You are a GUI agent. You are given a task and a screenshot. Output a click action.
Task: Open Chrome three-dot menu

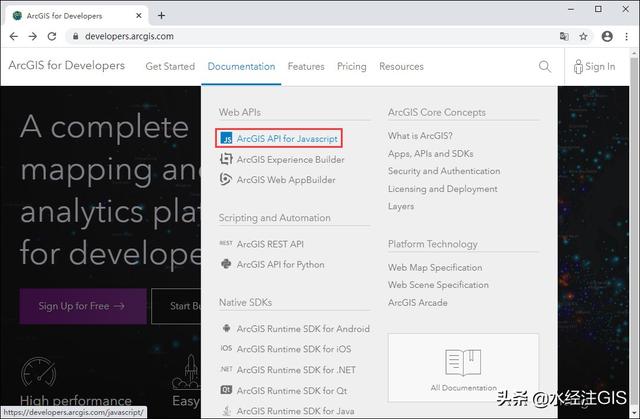click(x=627, y=36)
